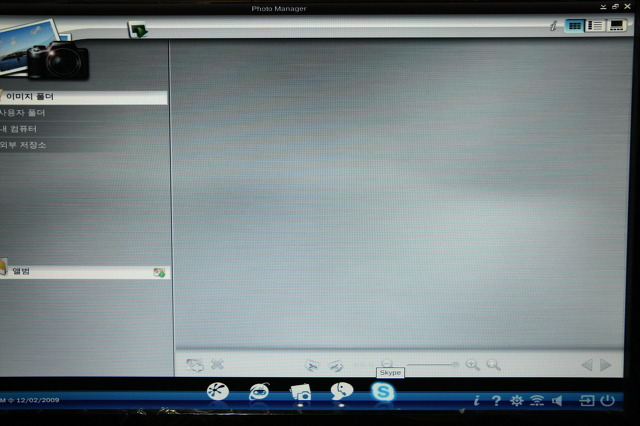Adjust the zoom slider handle
The width and height of the screenshot is (640, 426).
[x=455, y=364]
